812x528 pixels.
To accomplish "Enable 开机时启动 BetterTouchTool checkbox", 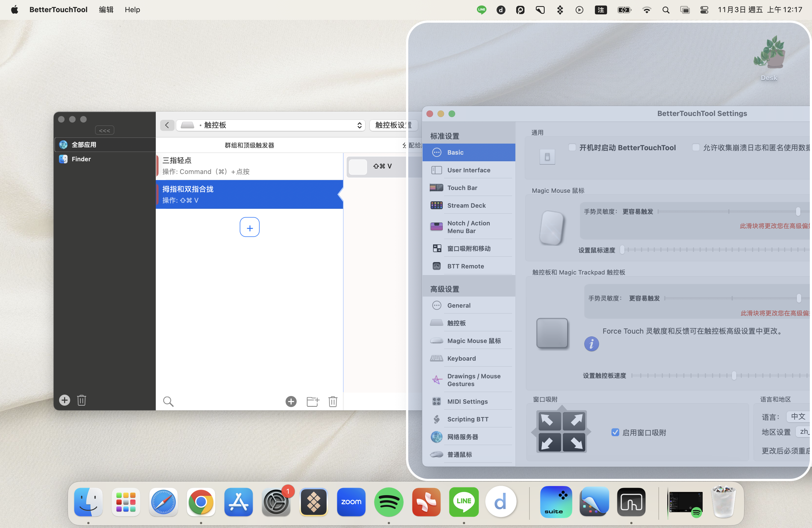I will click(572, 147).
